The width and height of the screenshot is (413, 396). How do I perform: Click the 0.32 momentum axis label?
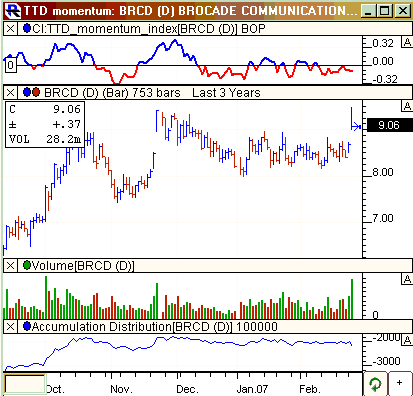[383, 43]
